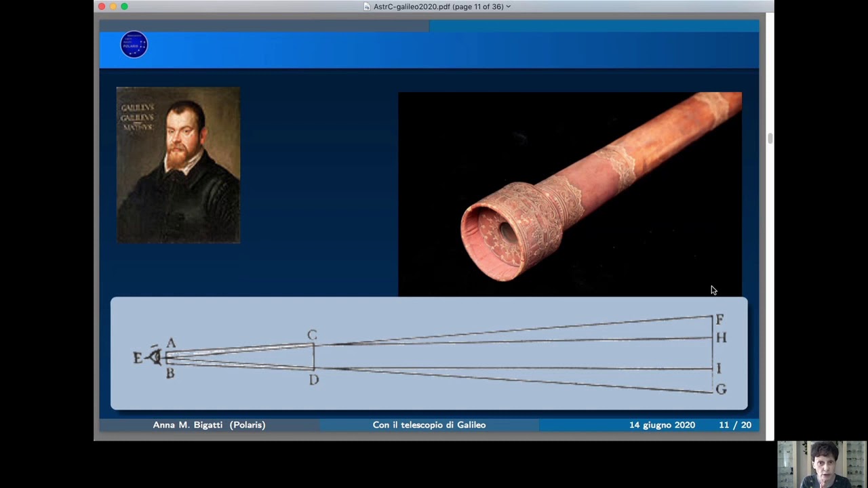Click footer title Con il telescopio di Galileo
The height and width of the screenshot is (488, 868).
[x=429, y=425]
